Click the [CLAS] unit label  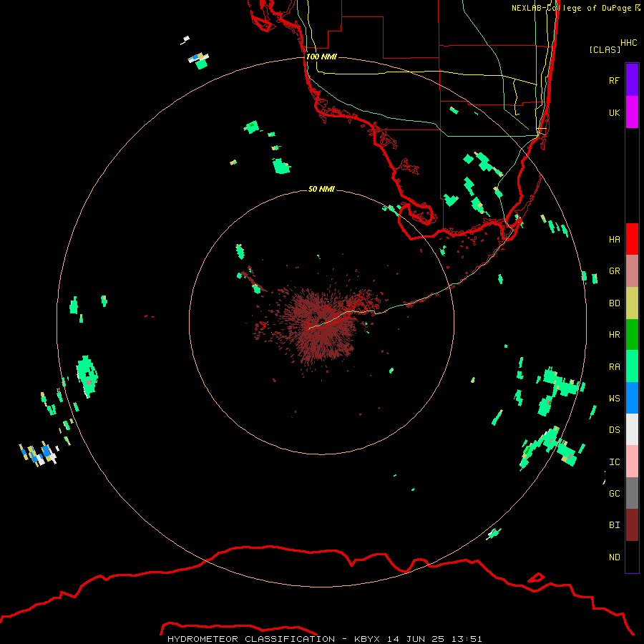tap(605, 49)
